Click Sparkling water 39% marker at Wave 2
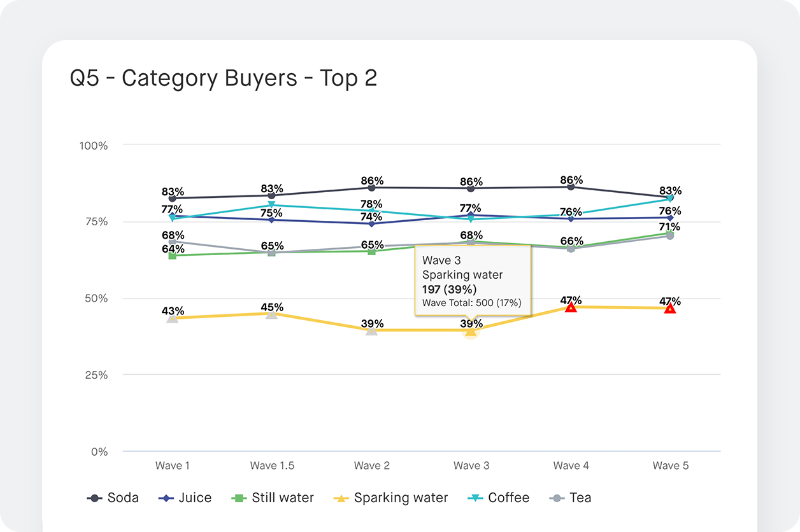The width and height of the screenshot is (800, 532). (371, 330)
